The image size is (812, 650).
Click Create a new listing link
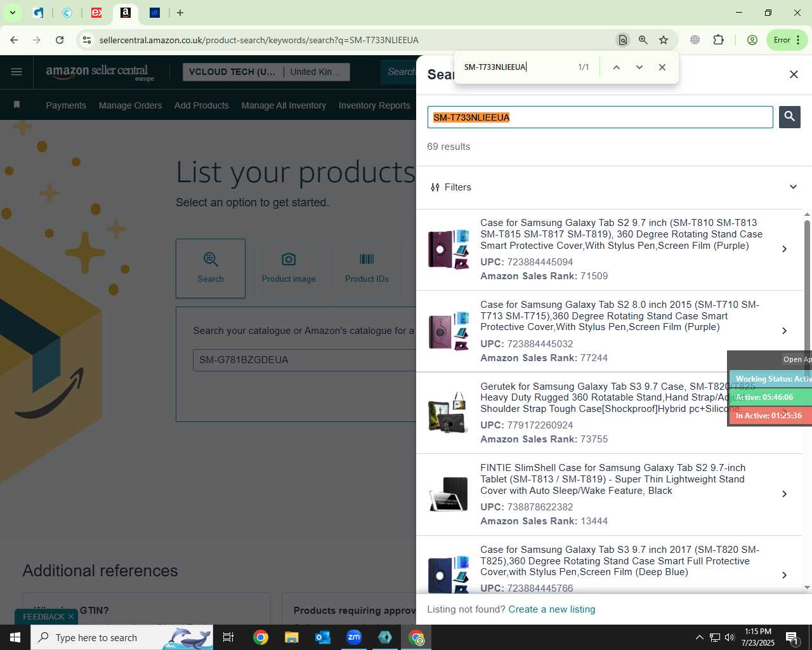pyautogui.click(x=551, y=609)
